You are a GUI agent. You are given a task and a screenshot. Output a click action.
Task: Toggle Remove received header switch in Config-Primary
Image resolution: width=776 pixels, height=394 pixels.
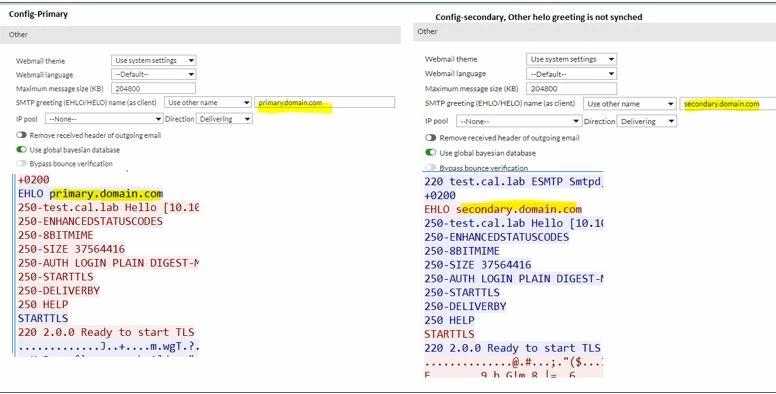(21, 135)
